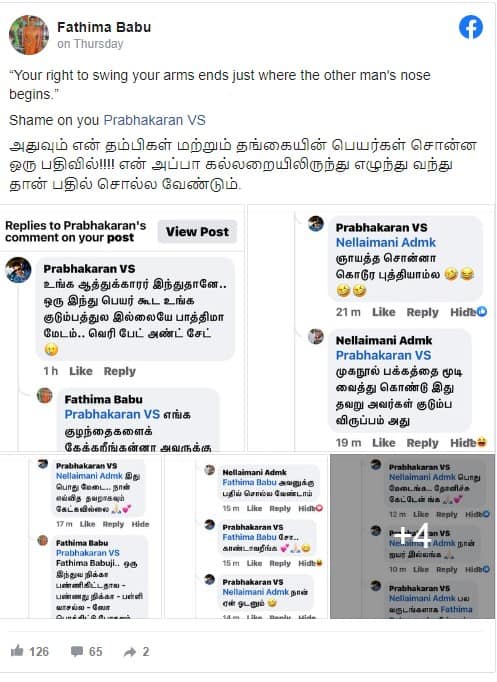Click Reply under Prabhakaran's 1 h comment
497x682 pixels.
coord(120,371)
